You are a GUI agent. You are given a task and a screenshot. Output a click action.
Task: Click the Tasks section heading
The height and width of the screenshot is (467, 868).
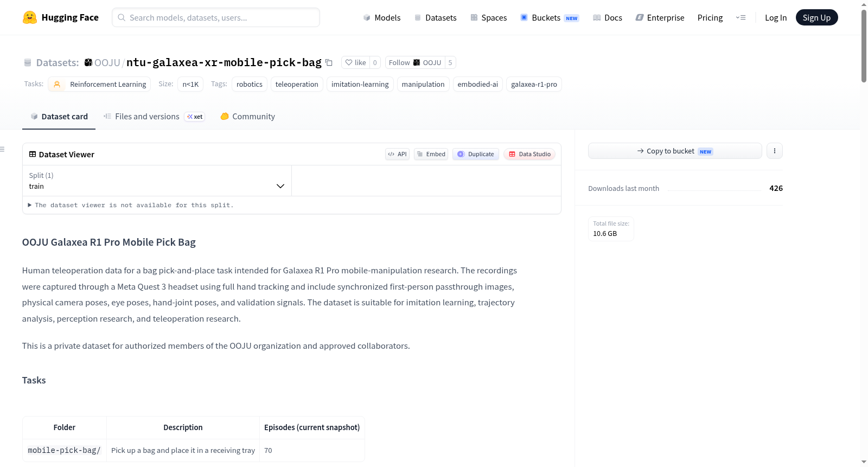click(x=34, y=380)
